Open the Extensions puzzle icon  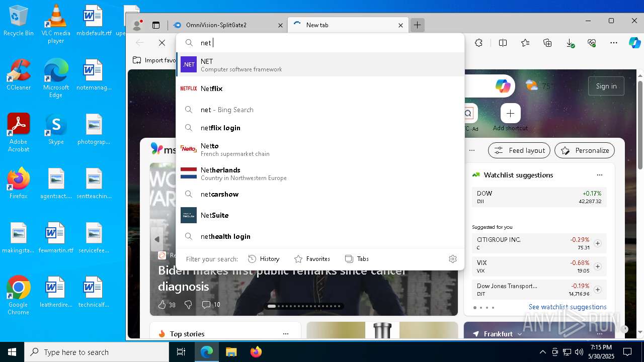click(x=478, y=43)
